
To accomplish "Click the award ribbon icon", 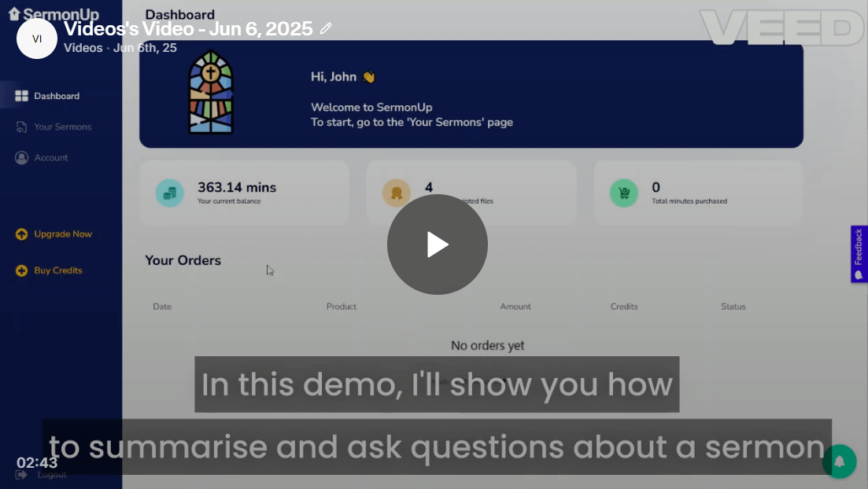I will pyautogui.click(x=397, y=193).
